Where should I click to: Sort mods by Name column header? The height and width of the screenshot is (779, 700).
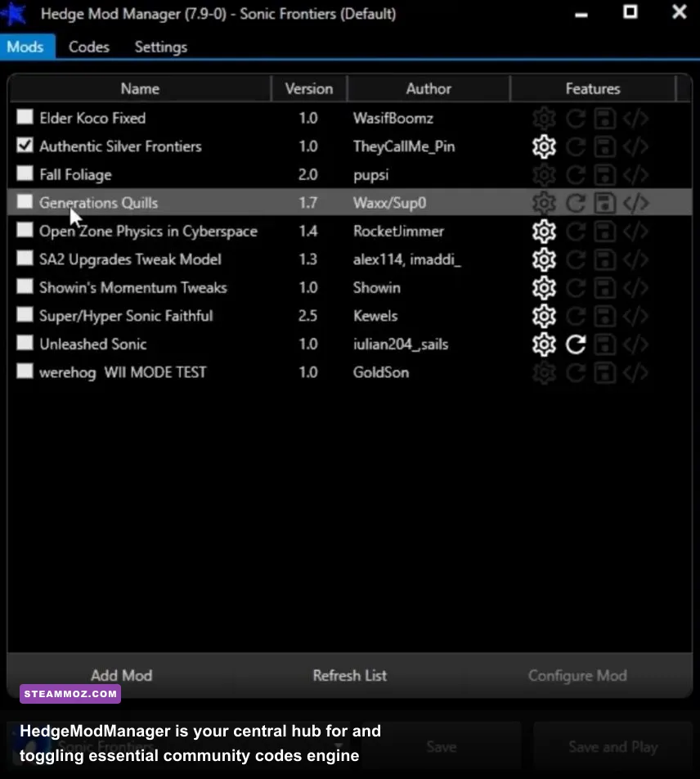click(140, 89)
